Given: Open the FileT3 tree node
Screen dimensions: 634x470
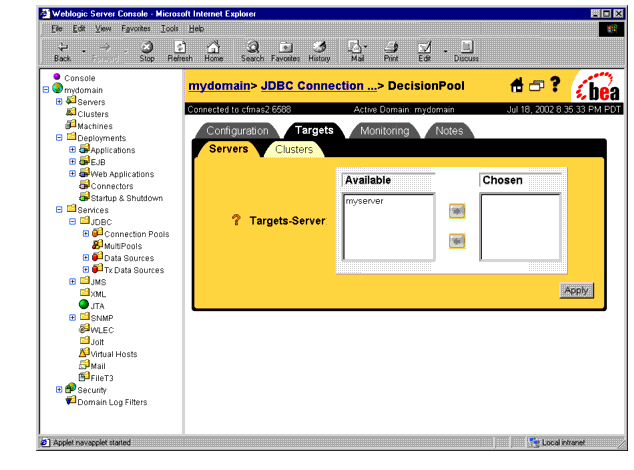Looking at the screenshot, I should pos(102,378).
